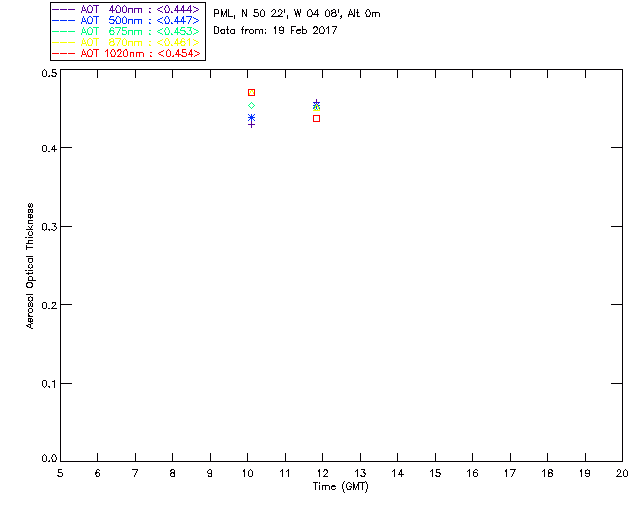640x512 pixels.
Task: Select the AOT 675nm legend entry
Action: coord(126,31)
